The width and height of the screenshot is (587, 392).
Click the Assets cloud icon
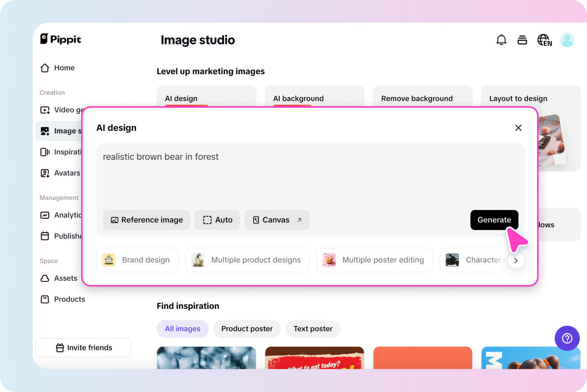click(x=45, y=278)
